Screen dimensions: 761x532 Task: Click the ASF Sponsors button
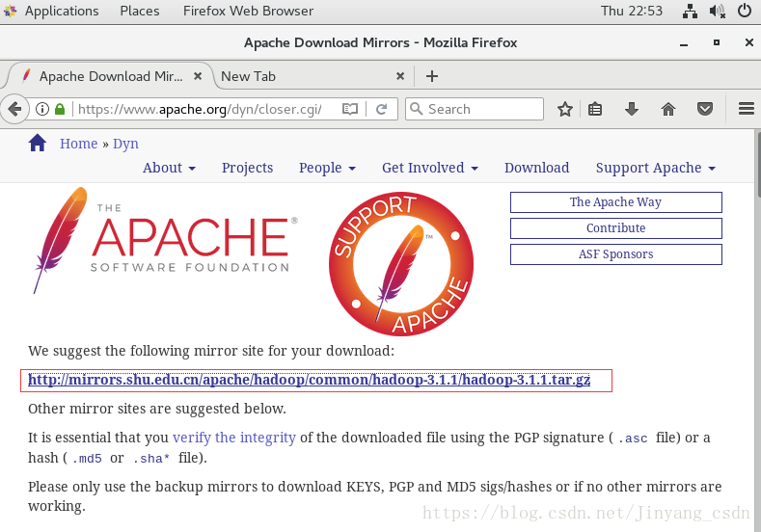point(616,254)
